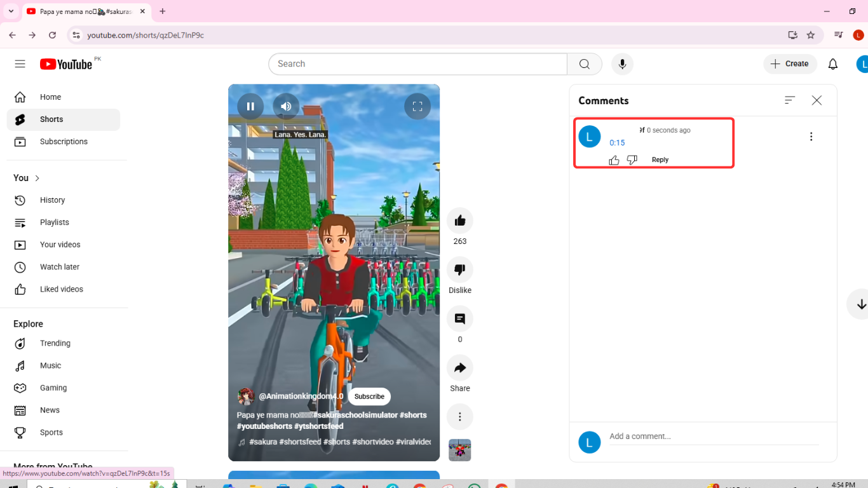The height and width of the screenshot is (488, 868).
Task: Open the notifications bell
Action: 833,64
